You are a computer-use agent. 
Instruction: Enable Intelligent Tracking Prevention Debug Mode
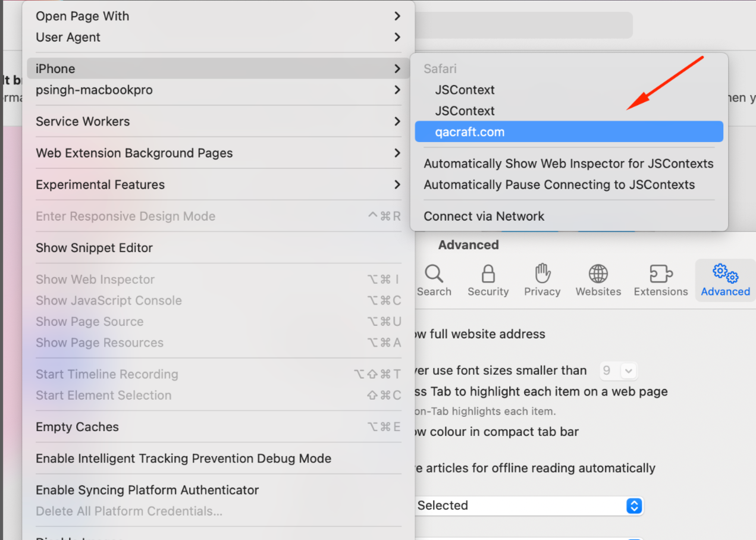click(218, 459)
